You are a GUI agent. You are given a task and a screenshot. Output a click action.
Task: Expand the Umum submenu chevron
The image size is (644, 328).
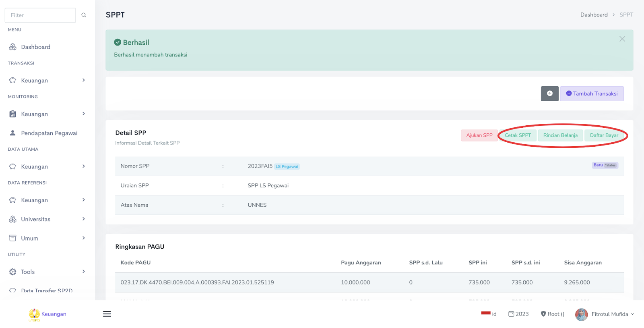pyautogui.click(x=84, y=238)
